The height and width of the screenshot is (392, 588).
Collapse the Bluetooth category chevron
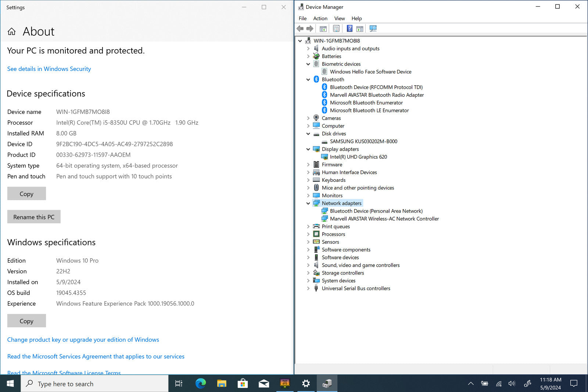[308, 79]
